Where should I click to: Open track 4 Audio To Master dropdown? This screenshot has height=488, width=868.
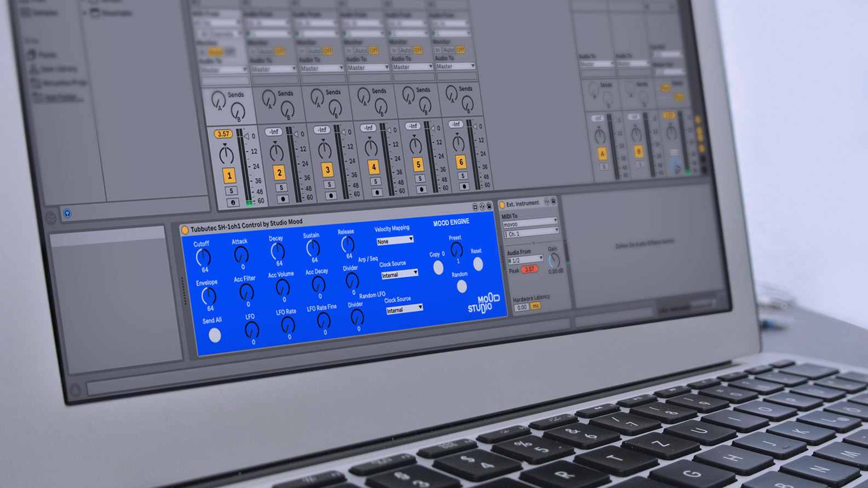tap(367, 67)
